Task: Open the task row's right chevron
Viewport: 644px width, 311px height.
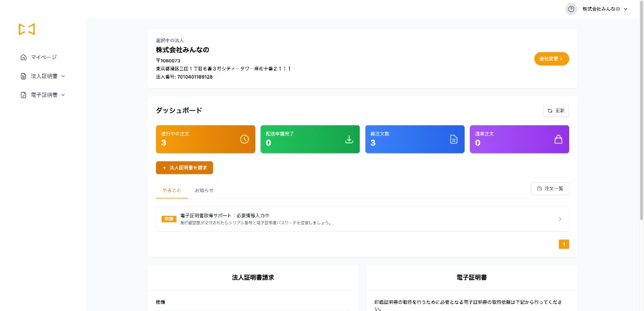Action: pos(560,219)
